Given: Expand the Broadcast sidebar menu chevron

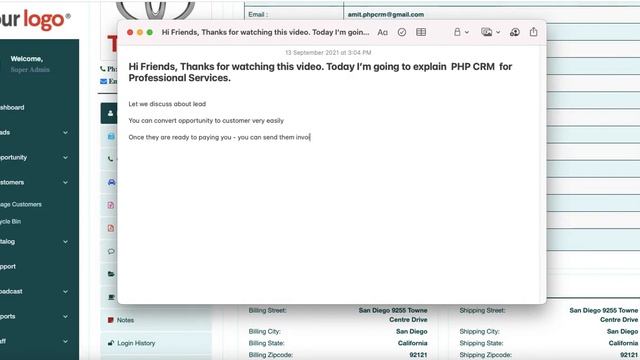Looking at the screenshot, I should 65,291.
